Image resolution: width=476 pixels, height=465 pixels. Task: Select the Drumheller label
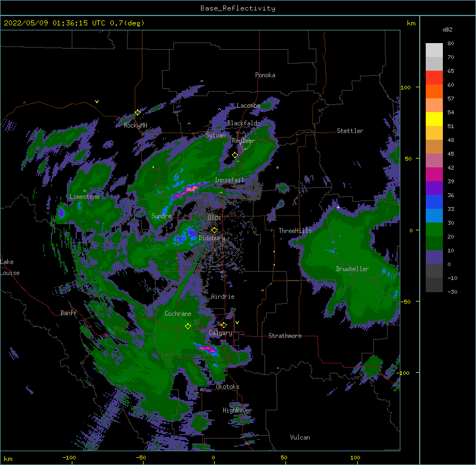pyautogui.click(x=352, y=269)
